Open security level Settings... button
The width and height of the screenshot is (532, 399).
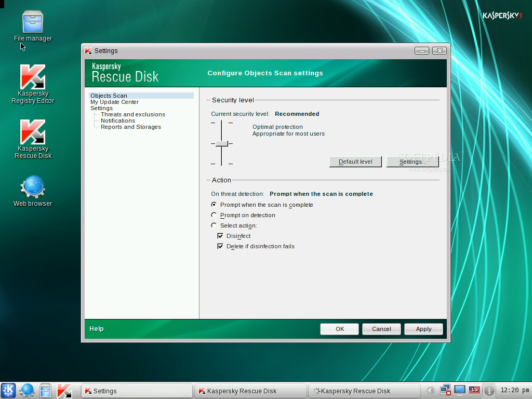click(413, 162)
